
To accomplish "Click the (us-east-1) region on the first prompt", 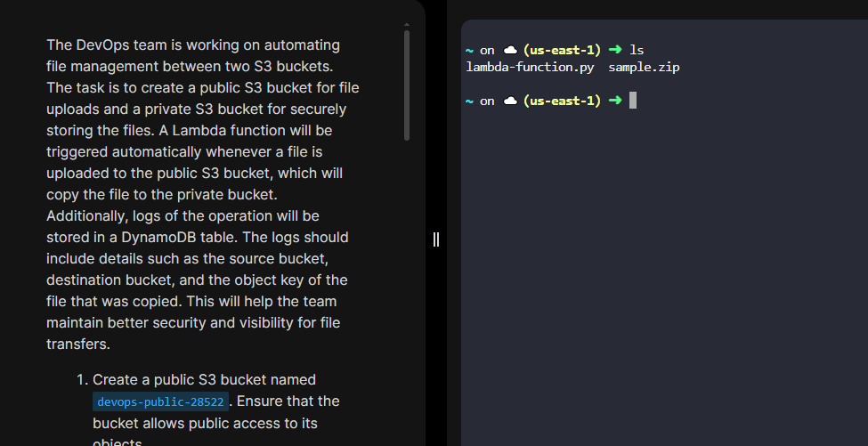I will click(562, 50).
